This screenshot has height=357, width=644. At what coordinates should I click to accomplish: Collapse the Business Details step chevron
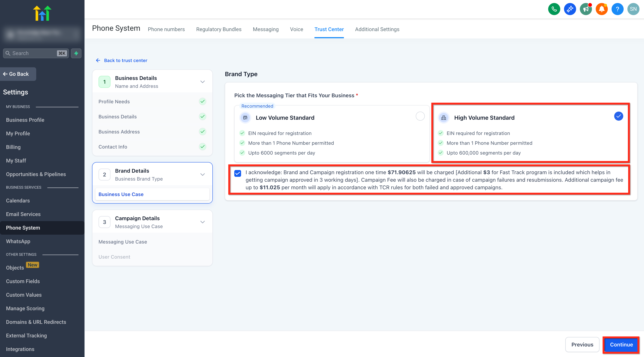tap(203, 82)
